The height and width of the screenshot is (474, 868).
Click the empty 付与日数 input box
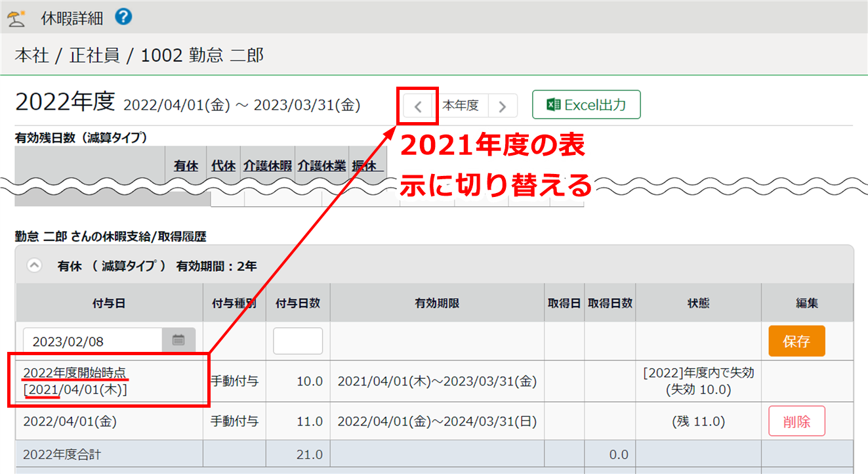pos(298,341)
